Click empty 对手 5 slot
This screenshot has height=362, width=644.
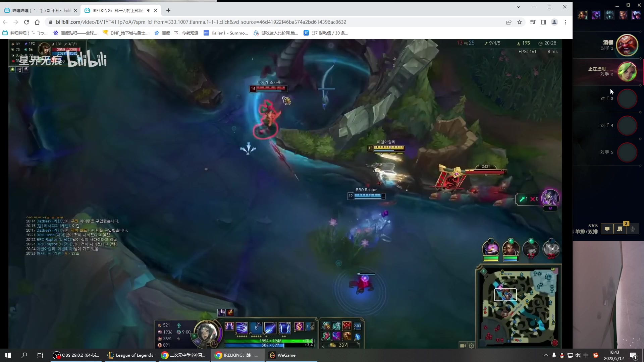coord(627,153)
